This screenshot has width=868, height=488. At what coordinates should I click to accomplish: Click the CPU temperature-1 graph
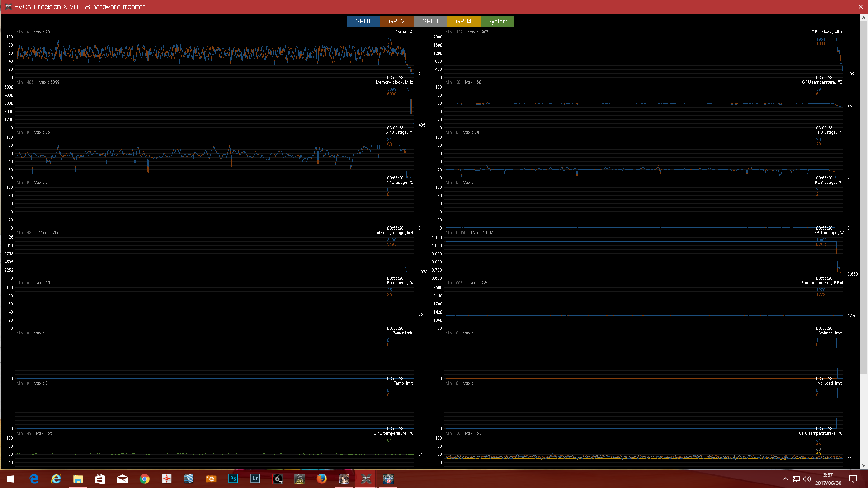(x=644, y=453)
